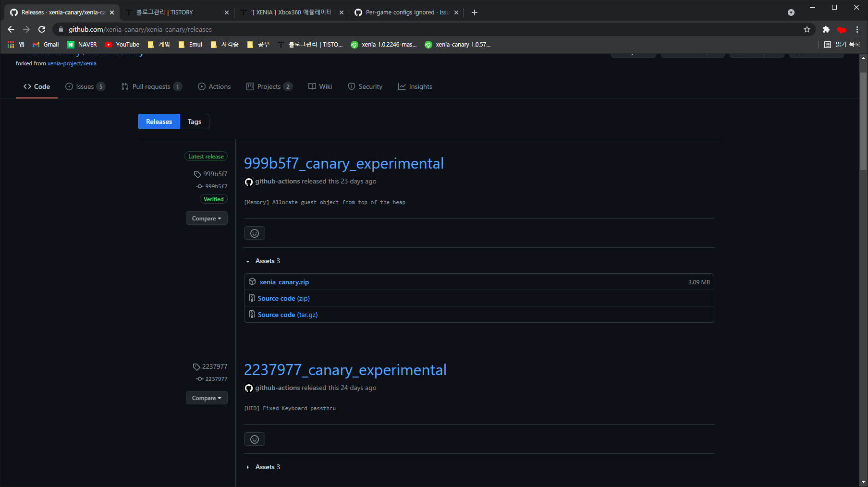
Task: Close the XENIA Xbox360 tab
Action: (342, 12)
